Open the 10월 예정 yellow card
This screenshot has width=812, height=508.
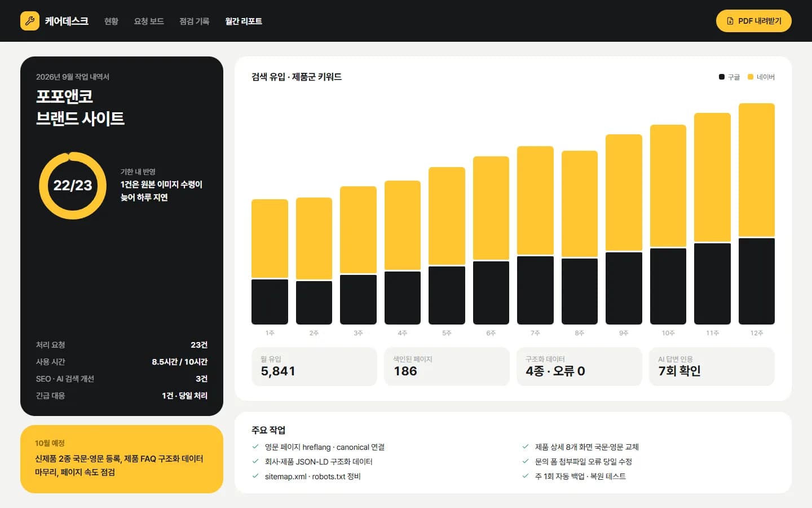(x=122, y=459)
